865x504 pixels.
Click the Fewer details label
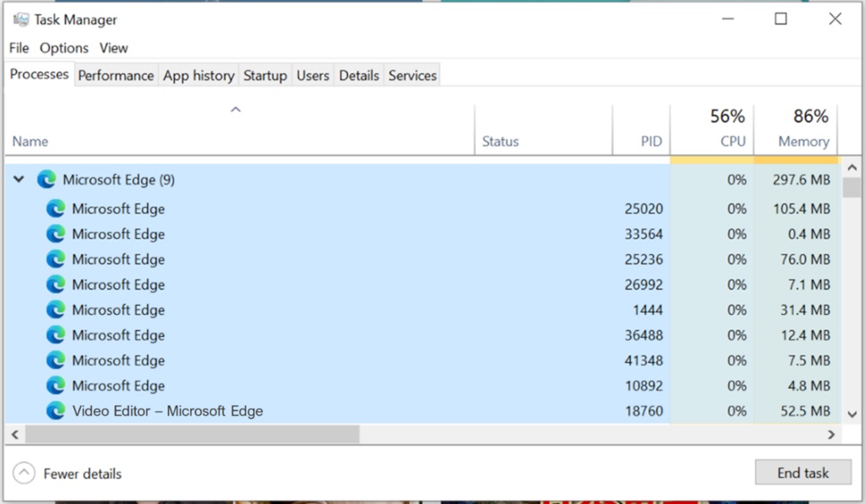[x=83, y=474]
